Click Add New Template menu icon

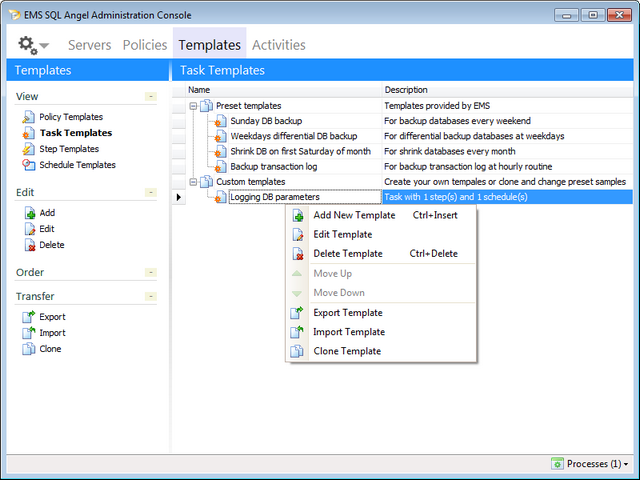(298, 216)
